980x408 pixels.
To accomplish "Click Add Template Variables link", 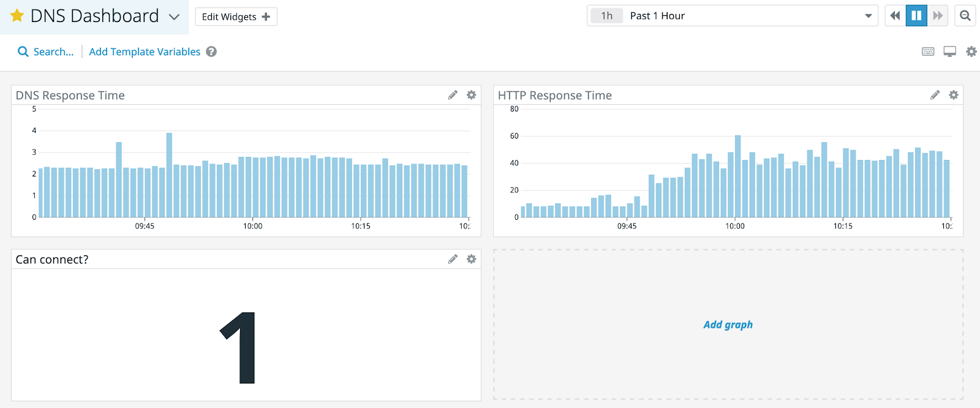I will coord(145,51).
